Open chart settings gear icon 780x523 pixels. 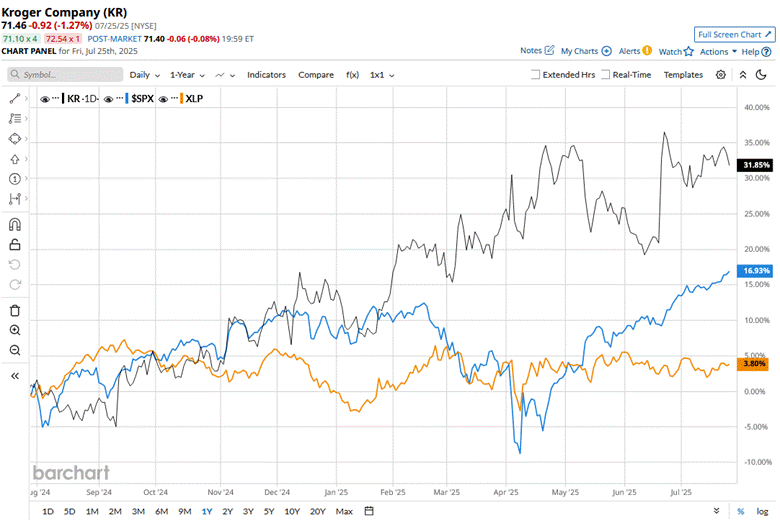coord(720,75)
